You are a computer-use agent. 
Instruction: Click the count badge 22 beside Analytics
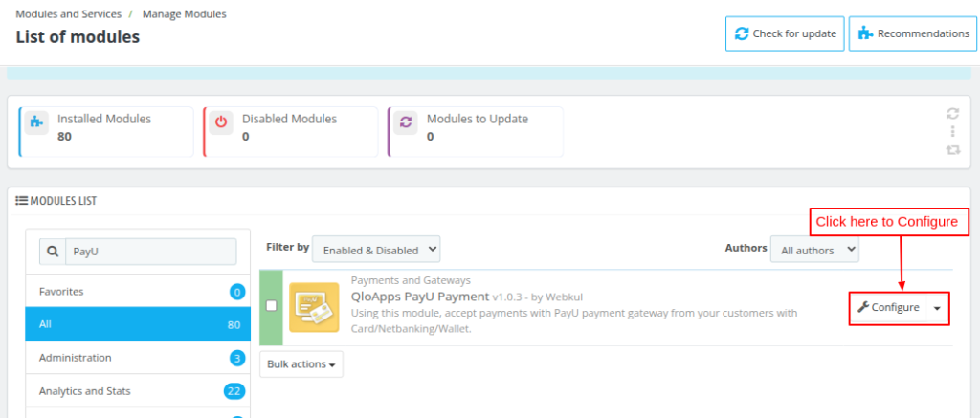tap(234, 391)
